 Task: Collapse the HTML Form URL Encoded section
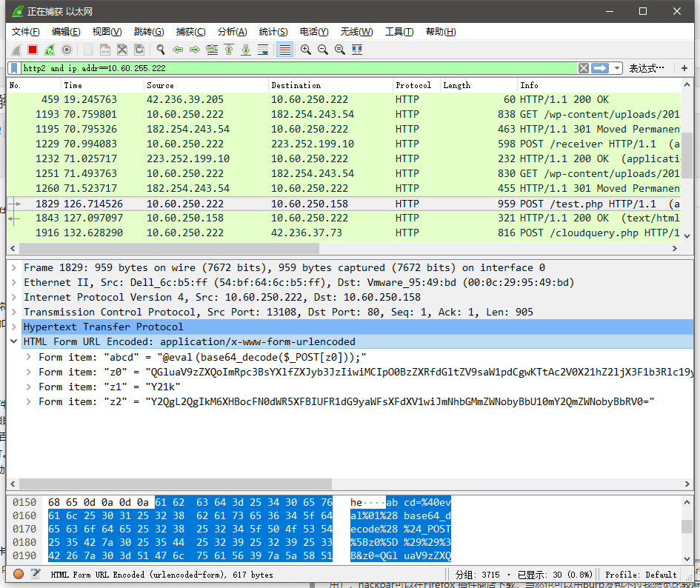14,341
